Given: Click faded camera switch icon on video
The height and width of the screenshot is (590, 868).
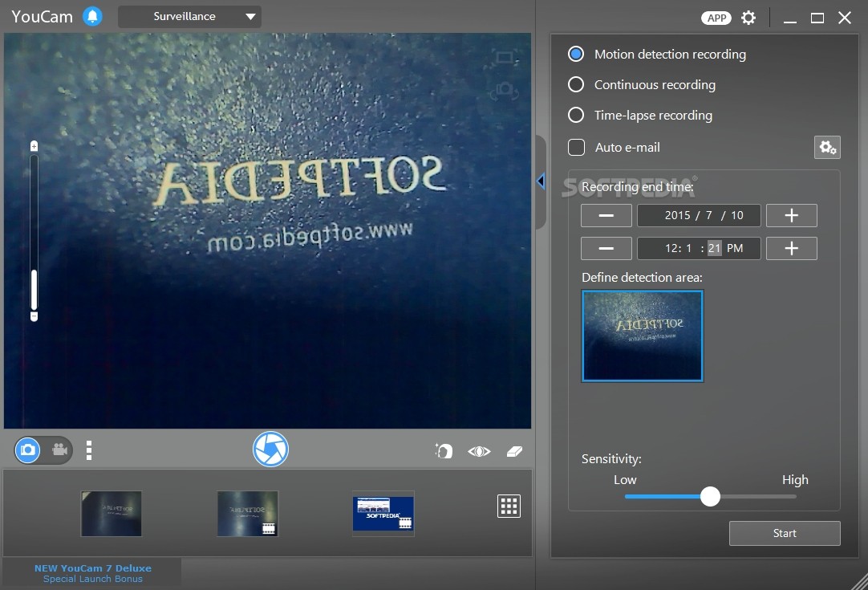Looking at the screenshot, I should pyautogui.click(x=504, y=90).
